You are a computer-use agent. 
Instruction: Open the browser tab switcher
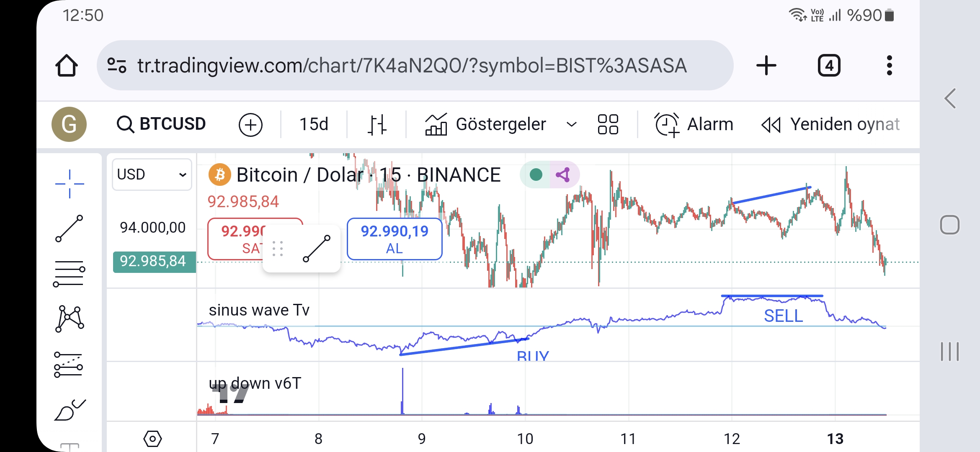click(829, 66)
